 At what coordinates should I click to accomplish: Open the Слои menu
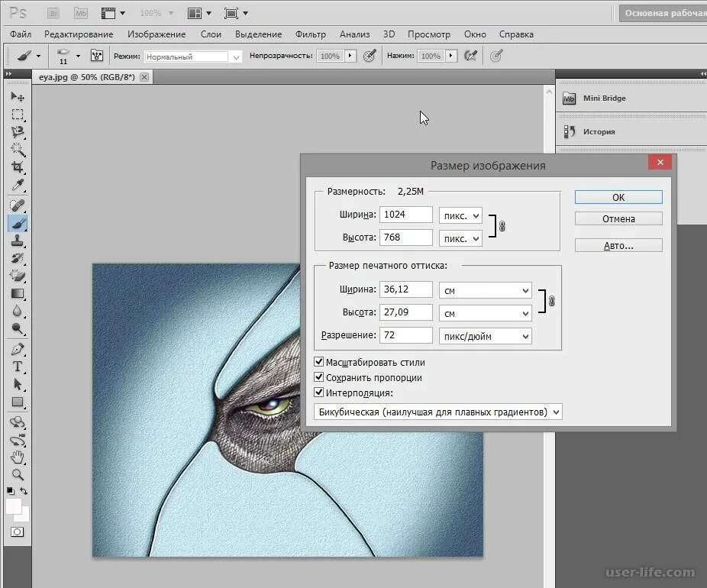click(211, 34)
